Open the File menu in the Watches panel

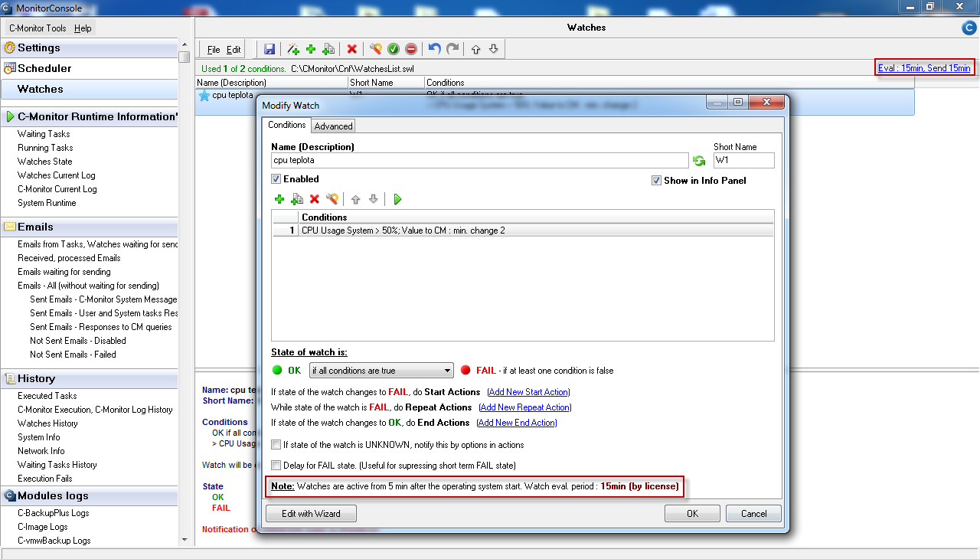click(x=214, y=50)
